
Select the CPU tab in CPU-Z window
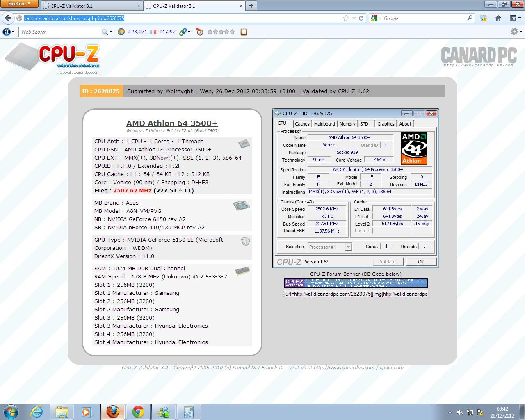(x=282, y=123)
